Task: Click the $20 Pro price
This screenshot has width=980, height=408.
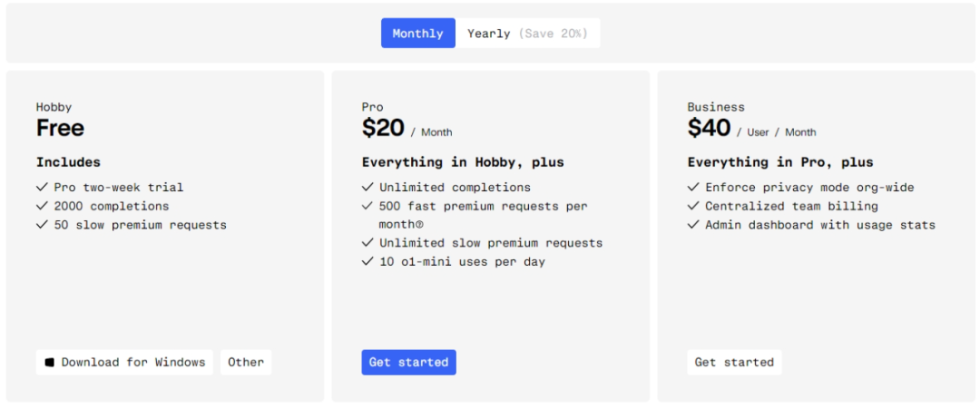Action: [x=383, y=129]
